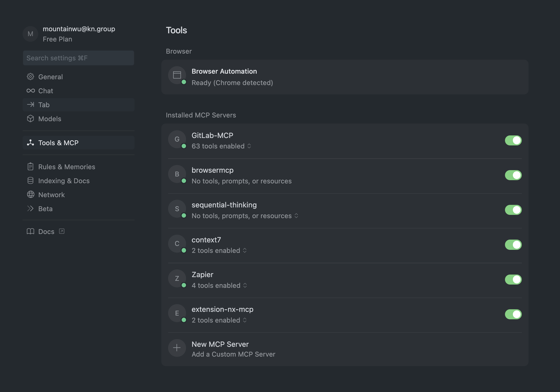This screenshot has width=560, height=392.
Task: Open the Docs external link
Action: (46, 232)
